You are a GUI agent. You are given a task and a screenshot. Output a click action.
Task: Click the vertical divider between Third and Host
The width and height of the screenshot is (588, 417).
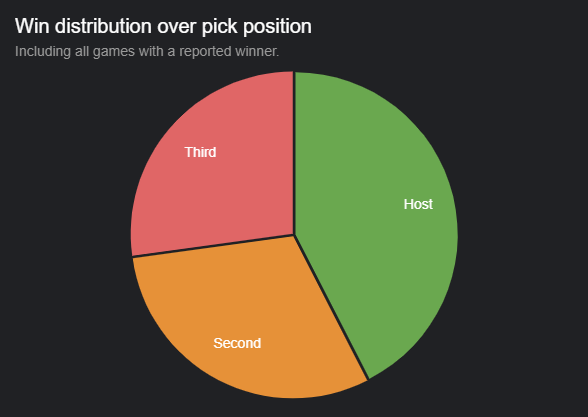[x=294, y=153]
